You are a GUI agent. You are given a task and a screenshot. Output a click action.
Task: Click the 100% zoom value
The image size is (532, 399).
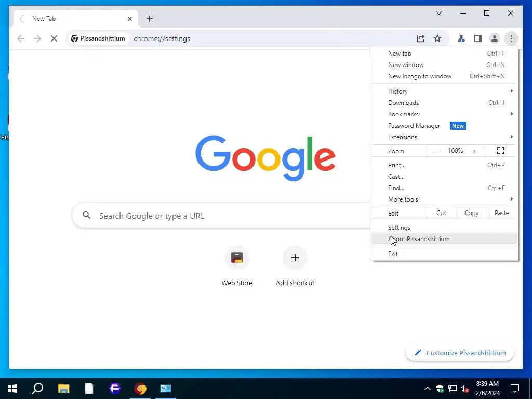pos(455,151)
